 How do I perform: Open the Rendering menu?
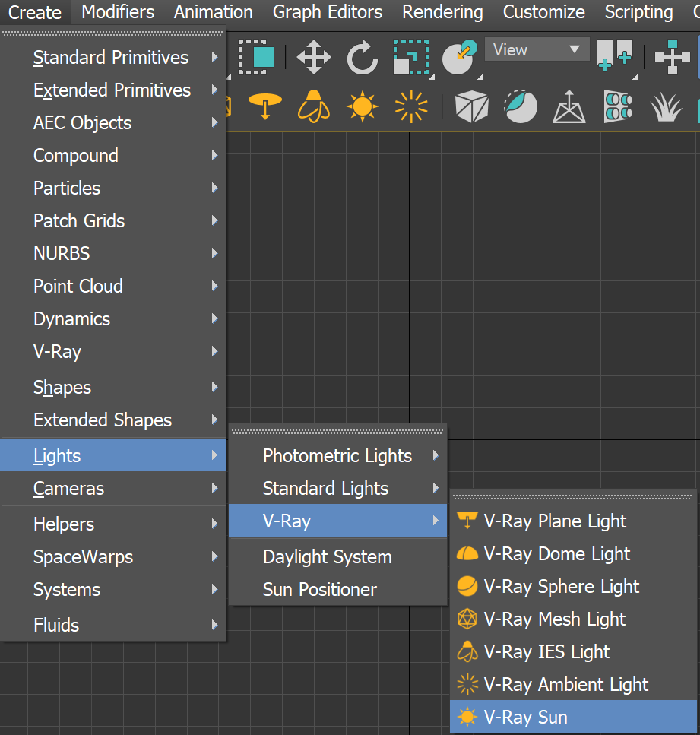coord(442,12)
